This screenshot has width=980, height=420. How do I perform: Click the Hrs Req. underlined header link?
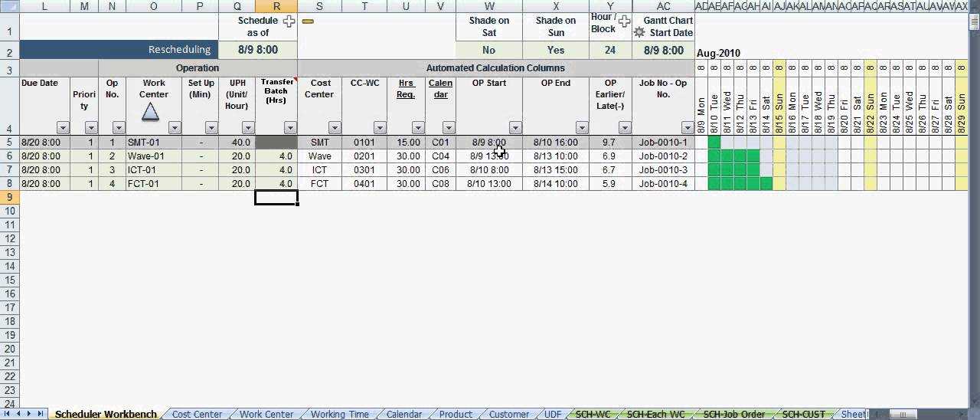(x=406, y=89)
